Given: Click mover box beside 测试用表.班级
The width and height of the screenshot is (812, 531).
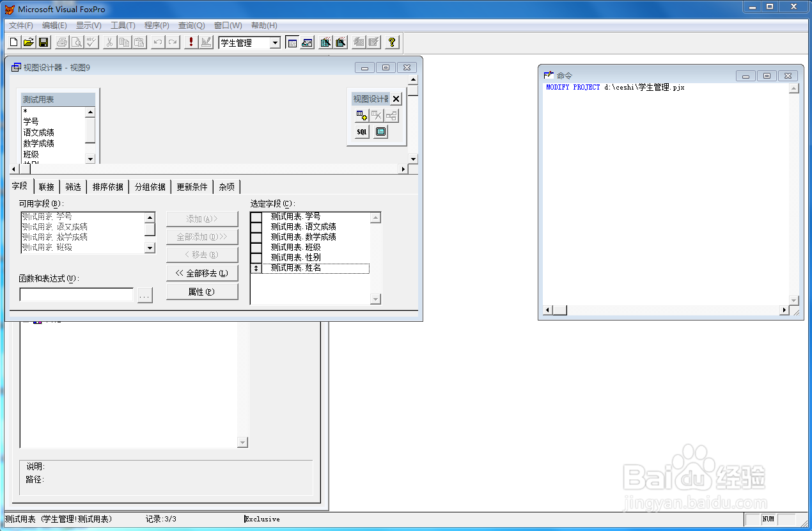Looking at the screenshot, I should (256, 248).
